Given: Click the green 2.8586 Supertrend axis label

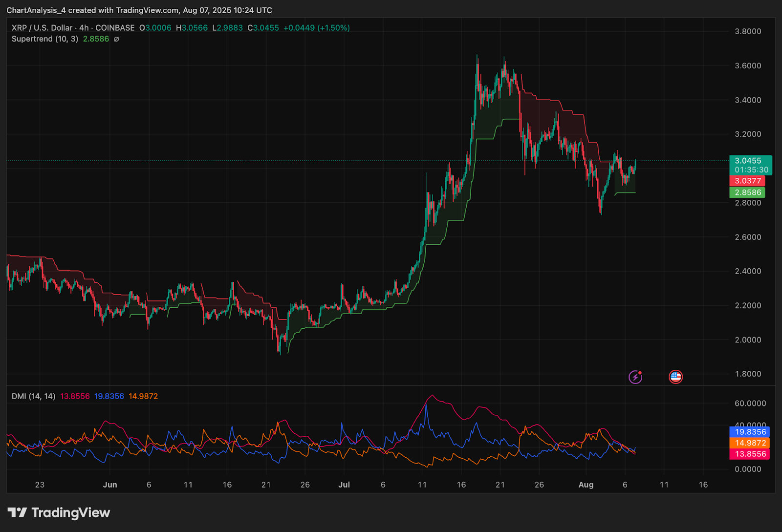Looking at the screenshot, I should (747, 192).
